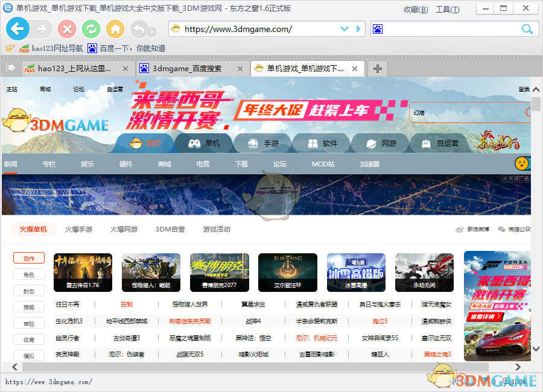Open 百度一下,你就知道 bookmark
The width and height of the screenshot is (543, 392).
[x=127, y=48]
